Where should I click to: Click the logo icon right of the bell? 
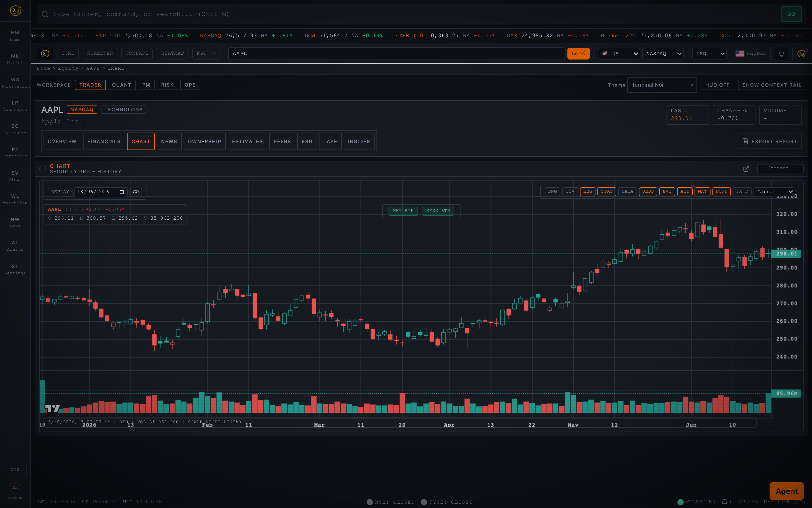[801, 53]
